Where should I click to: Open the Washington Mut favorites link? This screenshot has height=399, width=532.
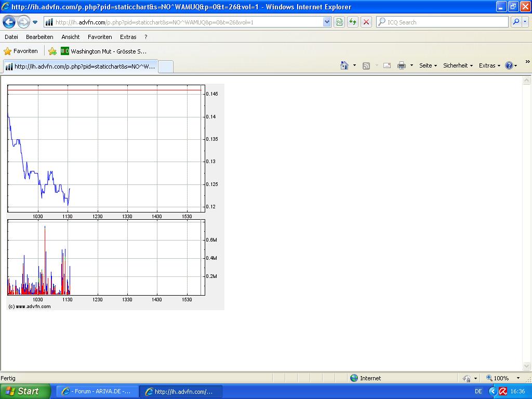coord(104,51)
